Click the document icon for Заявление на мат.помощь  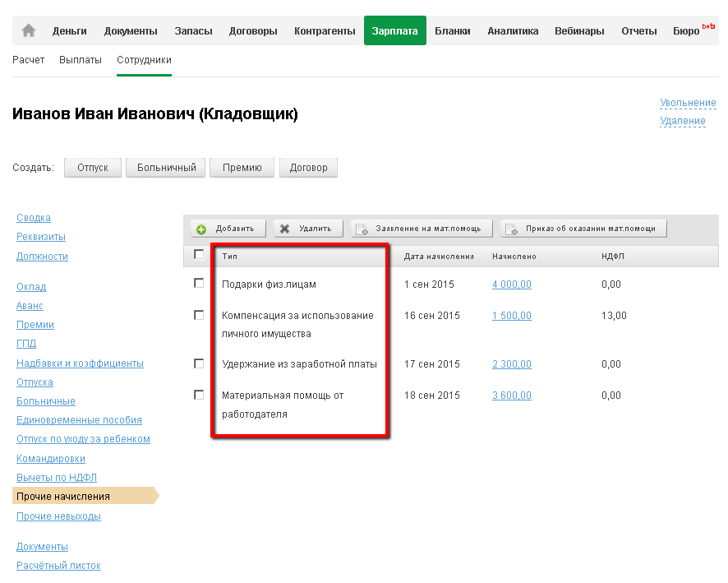tap(362, 229)
